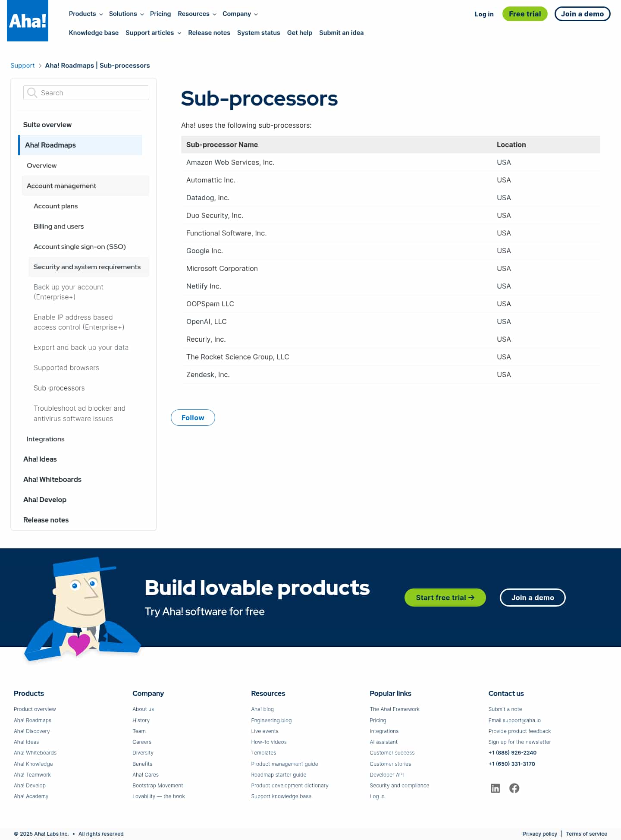The height and width of the screenshot is (840, 621).
Task: Open Sub-processors in sidebar
Action: (x=59, y=388)
